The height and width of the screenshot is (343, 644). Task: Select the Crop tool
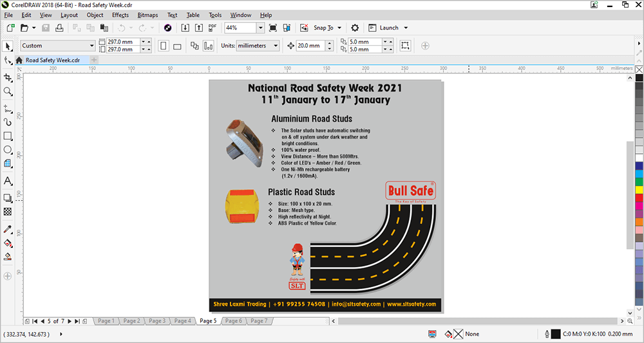point(7,77)
